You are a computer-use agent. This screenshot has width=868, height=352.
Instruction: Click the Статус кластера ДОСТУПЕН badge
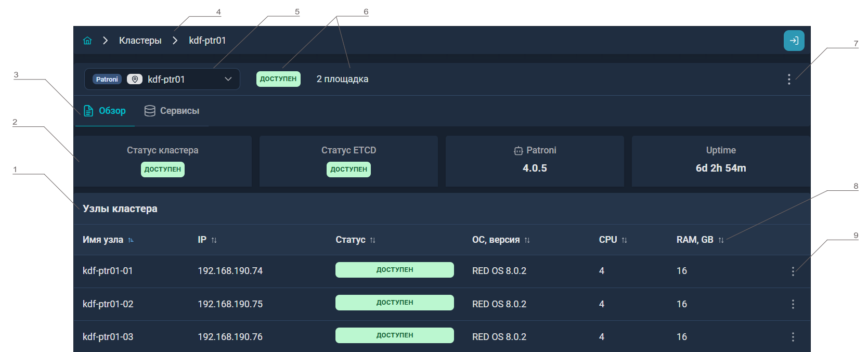pos(163,170)
